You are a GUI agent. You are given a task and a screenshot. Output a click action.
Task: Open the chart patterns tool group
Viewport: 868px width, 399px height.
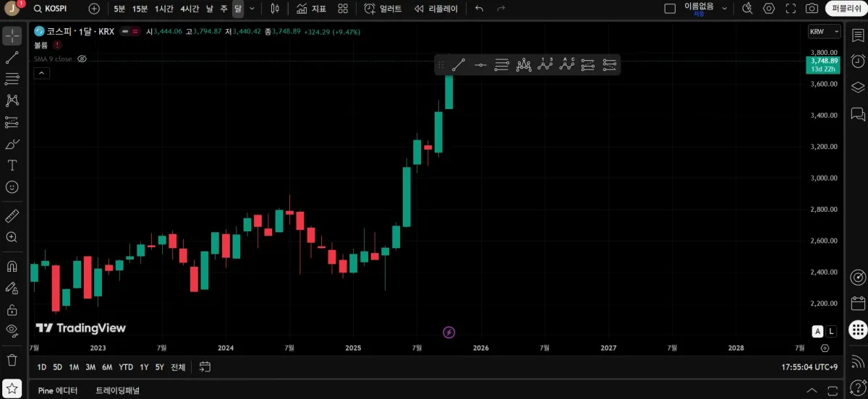pyautogui.click(x=12, y=100)
